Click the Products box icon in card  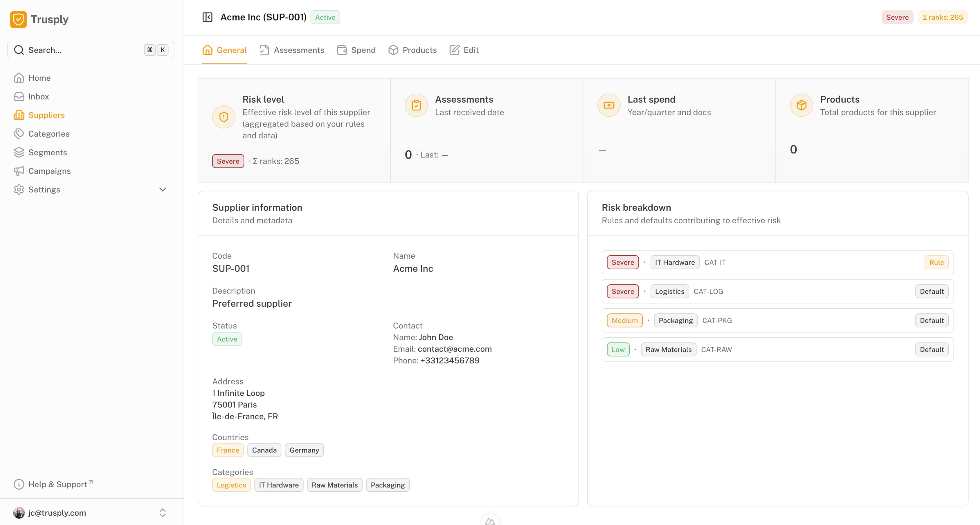point(801,105)
